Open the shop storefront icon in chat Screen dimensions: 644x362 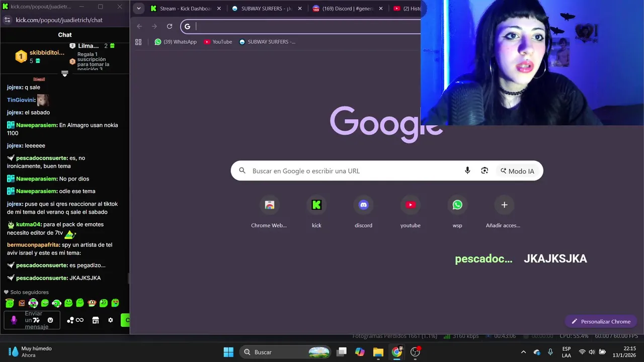(95, 320)
